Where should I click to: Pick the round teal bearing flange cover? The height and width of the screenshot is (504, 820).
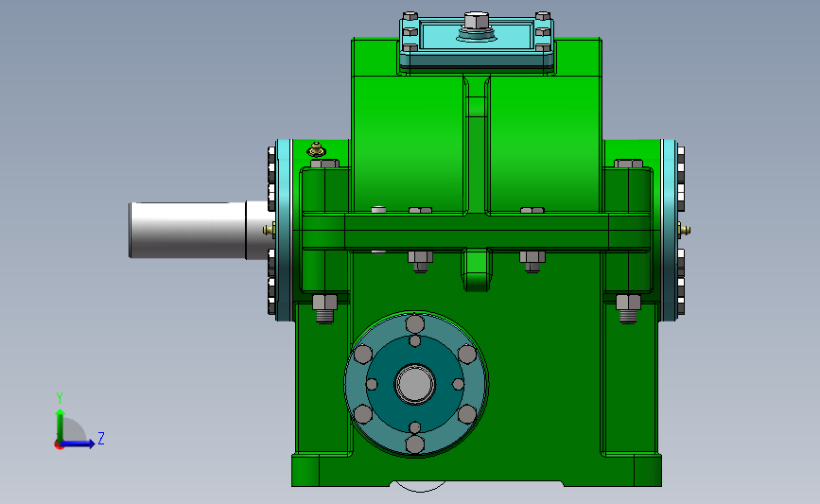point(416,384)
